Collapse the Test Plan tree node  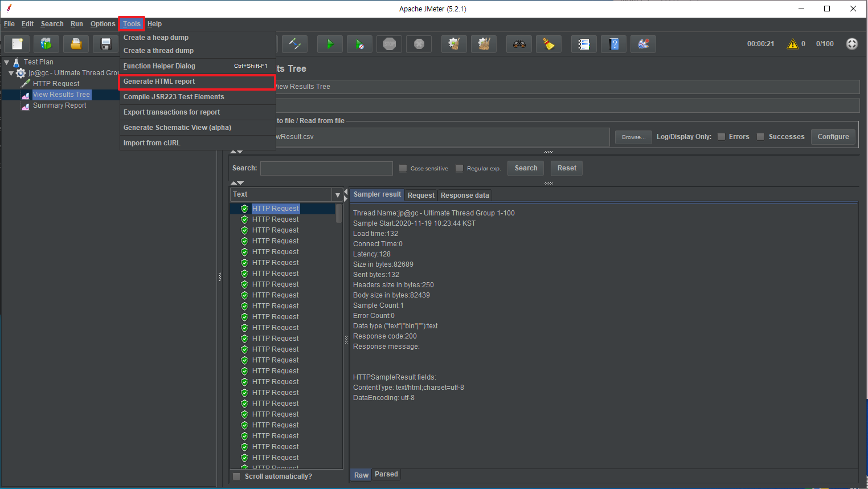tap(6, 62)
